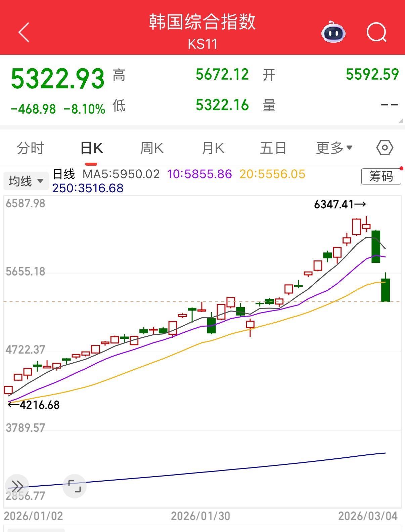Tap the 韩国综合指数 title
405x532 pixels.
[202, 22]
